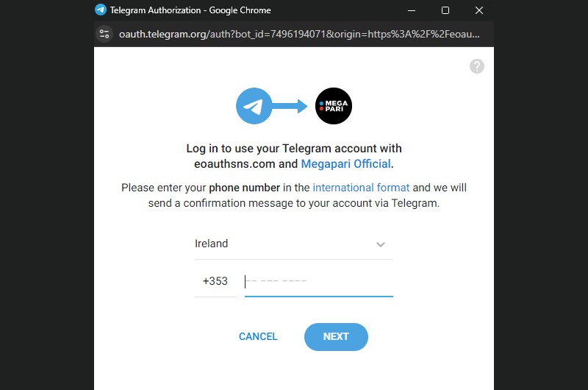Expand the country list using the chevron arrow

tap(381, 245)
